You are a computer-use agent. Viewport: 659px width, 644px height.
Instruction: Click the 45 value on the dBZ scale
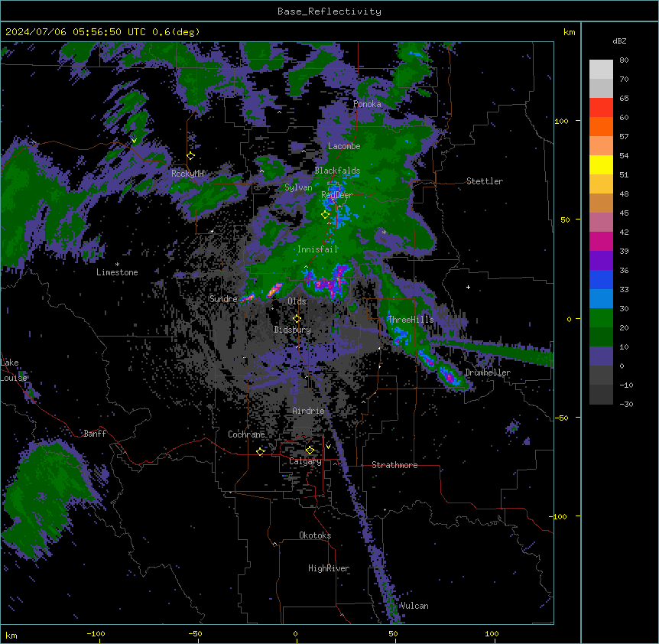tap(624, 213)
